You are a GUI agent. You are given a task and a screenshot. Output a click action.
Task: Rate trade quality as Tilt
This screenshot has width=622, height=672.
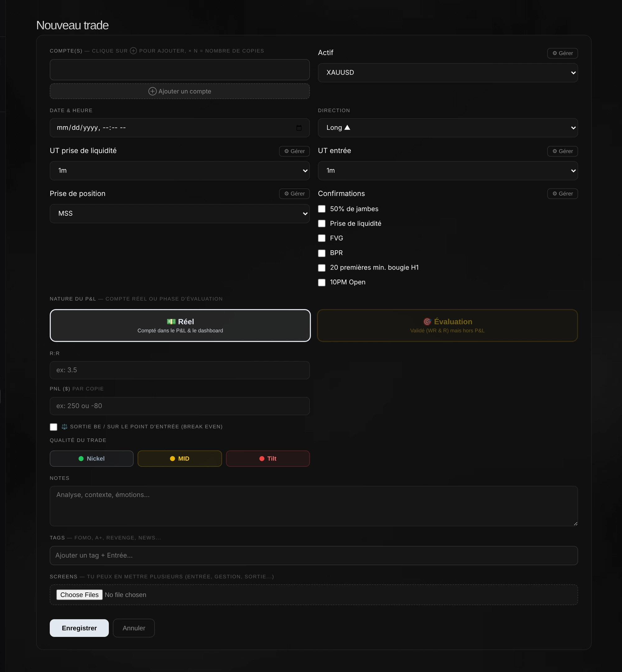(x=268, y=458)
